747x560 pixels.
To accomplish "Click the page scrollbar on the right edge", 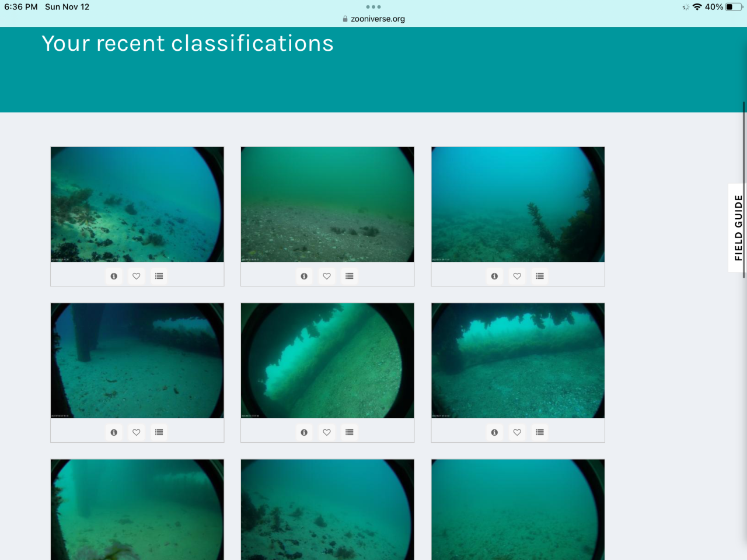I will [x=743, y=190].
